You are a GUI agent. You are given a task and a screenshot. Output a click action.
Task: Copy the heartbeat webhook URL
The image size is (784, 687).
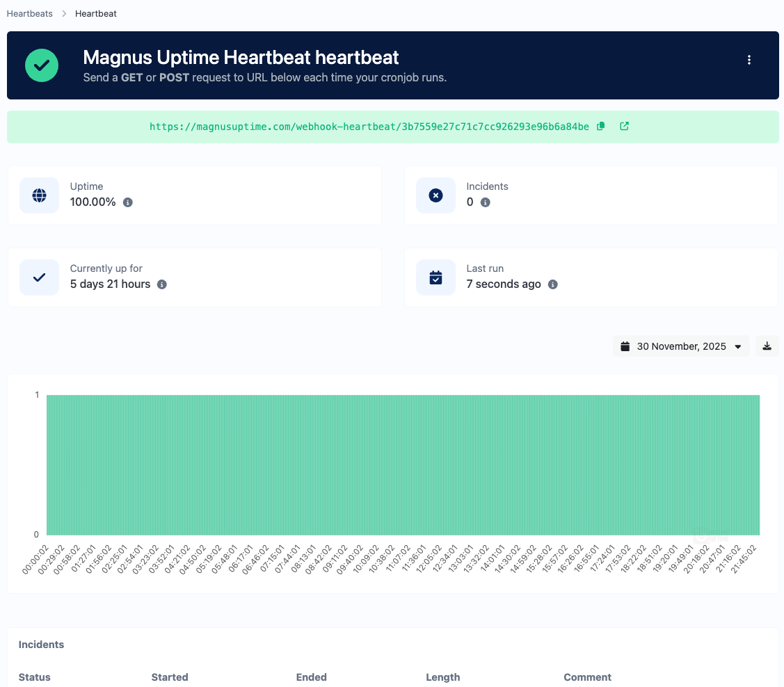pyautogui.click(x=601, y=127)
